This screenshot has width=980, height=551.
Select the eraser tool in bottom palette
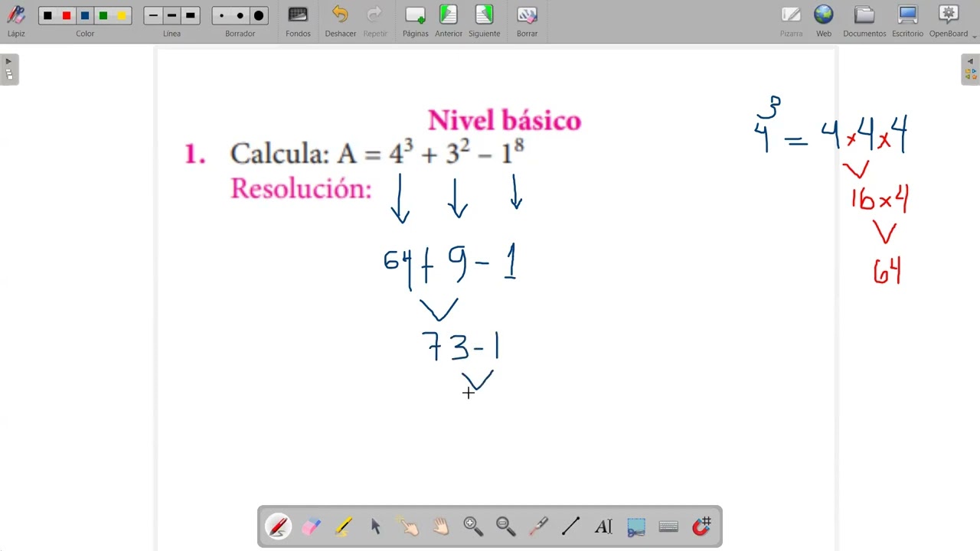tap(311, 527)
